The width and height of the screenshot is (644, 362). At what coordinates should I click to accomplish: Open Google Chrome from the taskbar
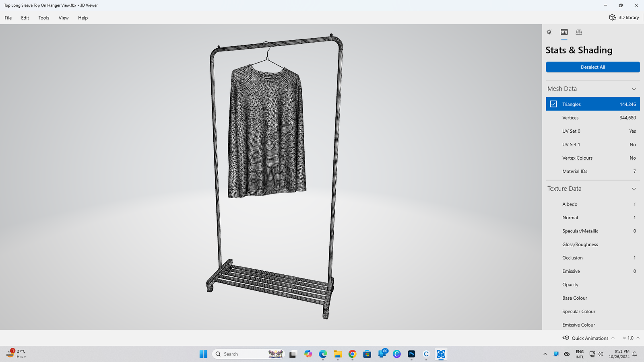tap(352, 354)
